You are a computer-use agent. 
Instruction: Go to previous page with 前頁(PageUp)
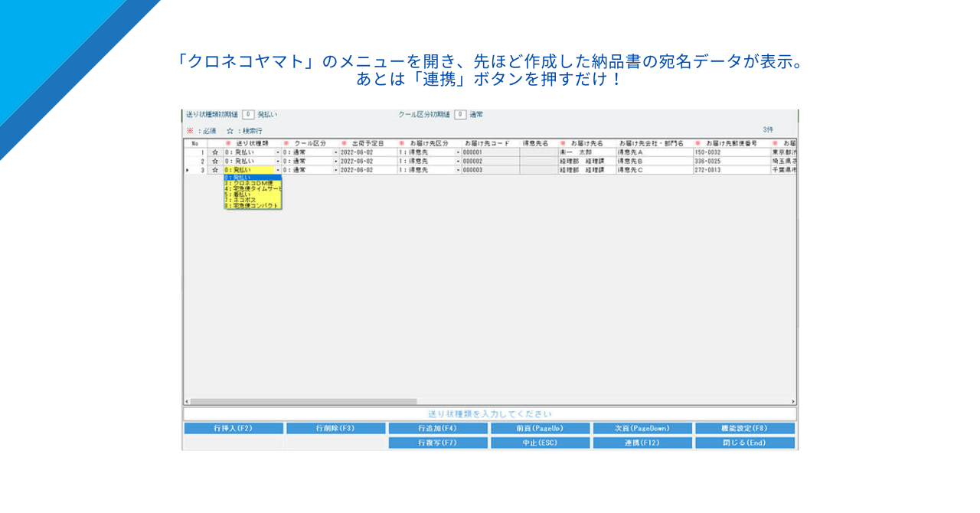(x=541, y=429)
